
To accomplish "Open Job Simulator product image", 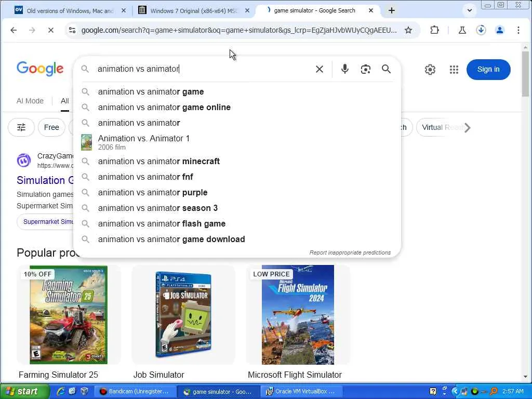I will click(183, 314).
